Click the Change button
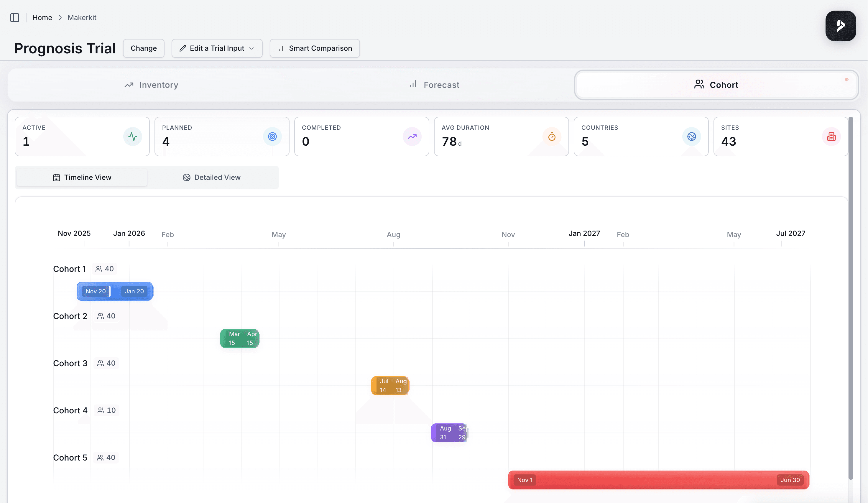 pyautogui.click(x=143, y=48)
